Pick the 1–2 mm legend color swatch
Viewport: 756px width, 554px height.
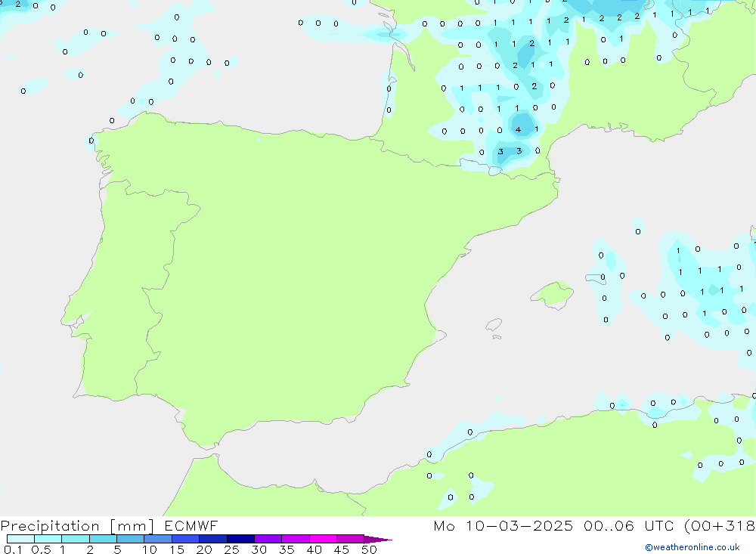pyautogui.click(x=76, y=539)
